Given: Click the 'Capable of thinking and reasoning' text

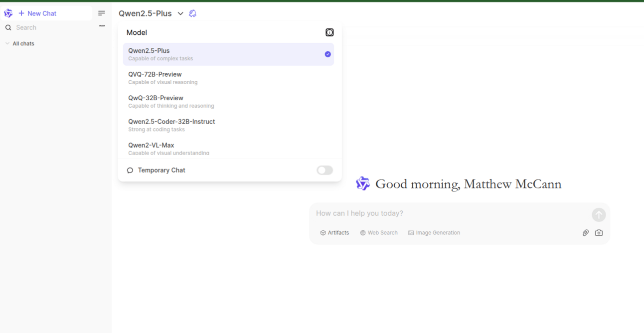Looking at the screenshot, I should coord(171,106).
